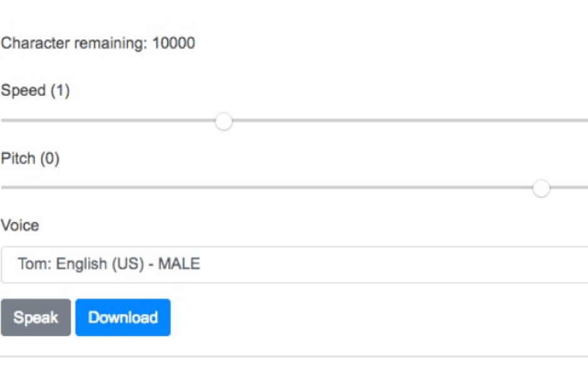
Task: Click Pitch slider track left of handle
Action: click(x=267, y=187)
